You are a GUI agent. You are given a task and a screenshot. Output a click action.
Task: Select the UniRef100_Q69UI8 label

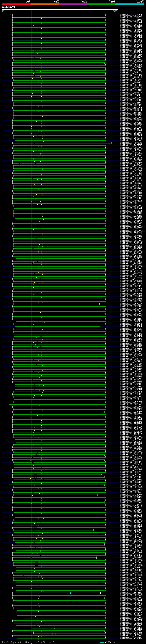point(131,72)
